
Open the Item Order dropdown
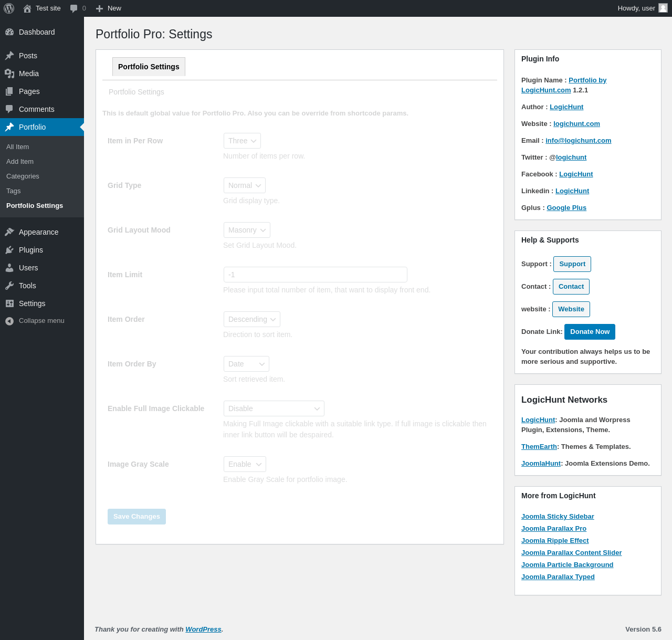coord(252,319)
